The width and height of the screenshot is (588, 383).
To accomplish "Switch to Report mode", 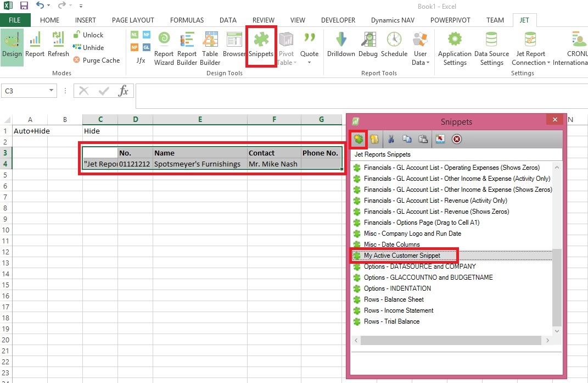I will [x=35, y=46].
